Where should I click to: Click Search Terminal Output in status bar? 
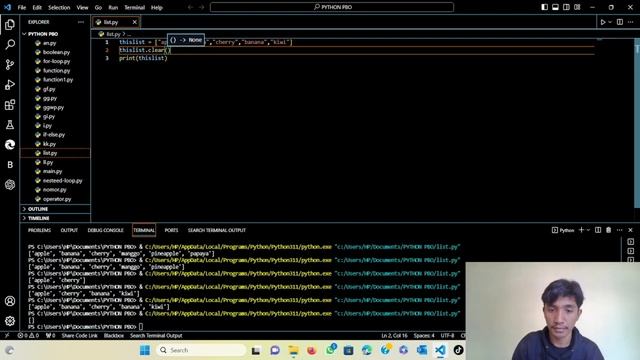pos(156,336)
